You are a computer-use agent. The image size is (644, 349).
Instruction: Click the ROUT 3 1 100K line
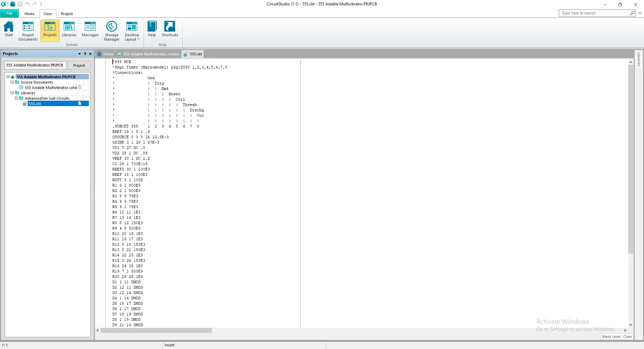point(128,180)
